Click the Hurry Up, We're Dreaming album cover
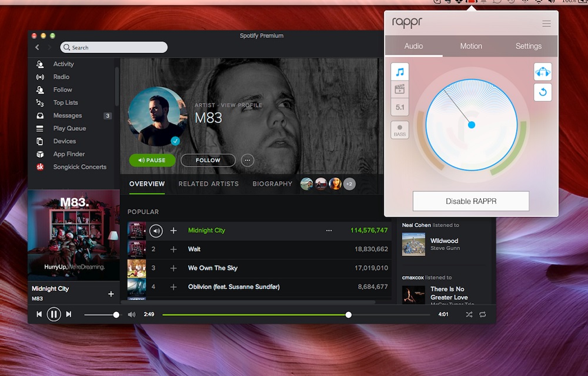The height and width of the screenshot is (376, 588). [74, 235]
